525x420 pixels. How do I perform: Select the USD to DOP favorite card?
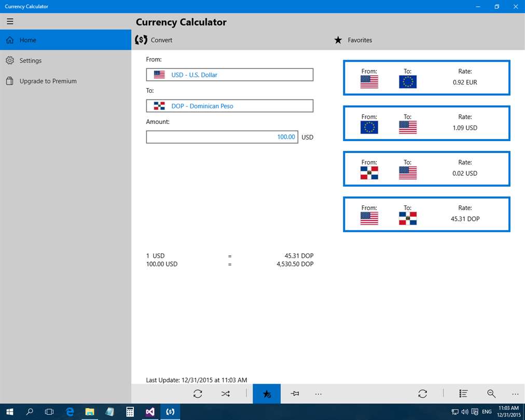[426, 214]
